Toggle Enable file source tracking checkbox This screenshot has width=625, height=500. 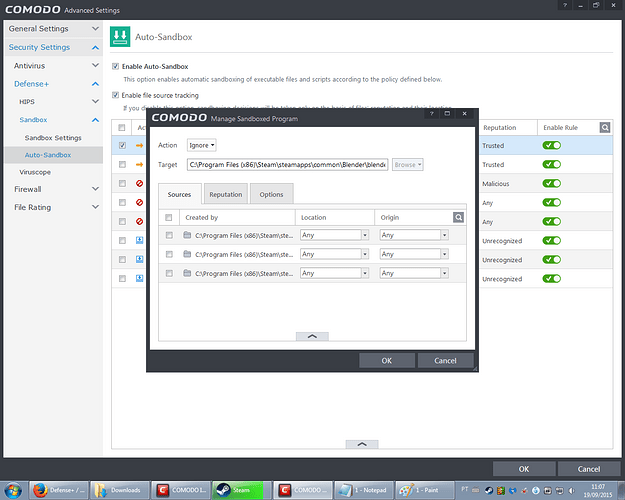(x=116, y=95)
